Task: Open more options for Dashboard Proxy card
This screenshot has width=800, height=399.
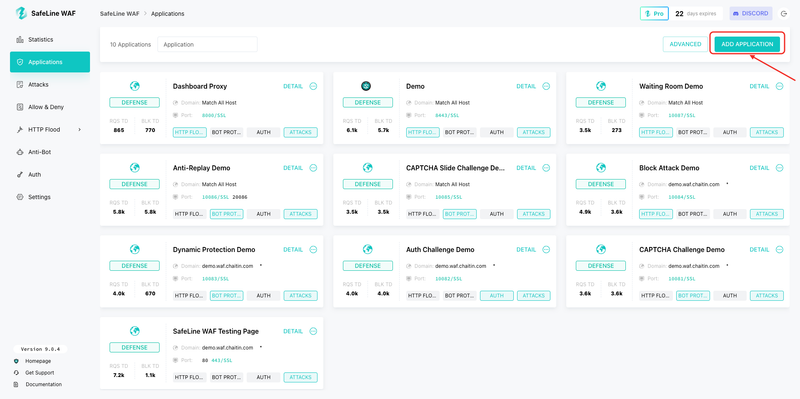Action: 313,86
